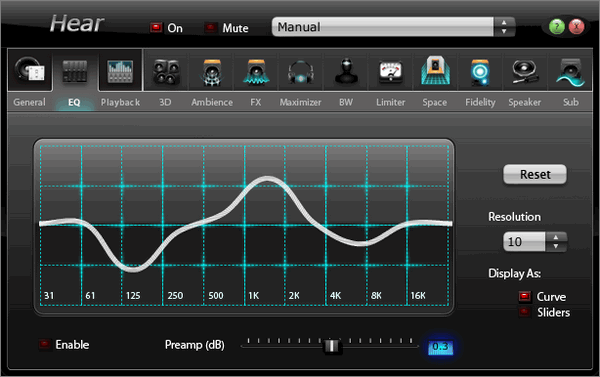The width and height of the screenshot is (600, 377).
Task: Click the 8K band label
Action: (376, 295)
